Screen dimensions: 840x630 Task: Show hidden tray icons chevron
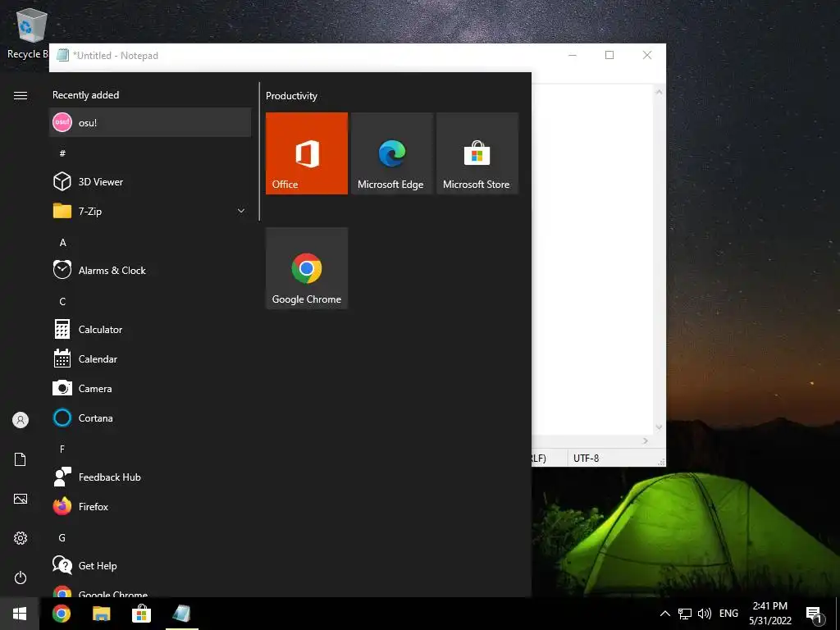[664, 614]
